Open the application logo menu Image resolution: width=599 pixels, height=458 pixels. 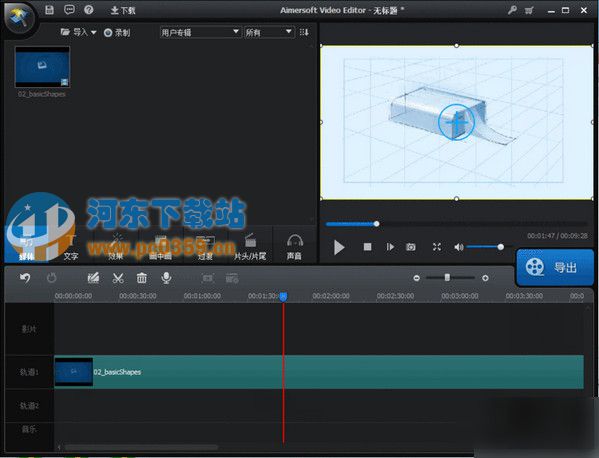coord(19,18)
